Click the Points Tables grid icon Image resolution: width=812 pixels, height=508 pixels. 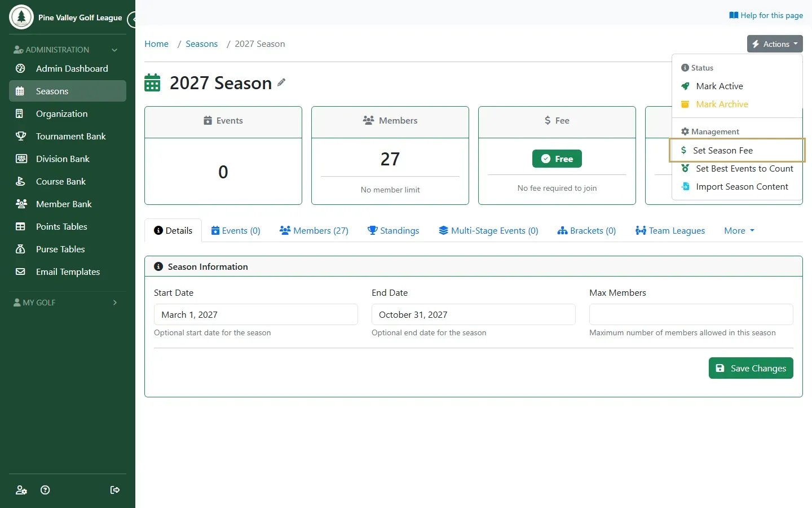click(x=20, y=226)
